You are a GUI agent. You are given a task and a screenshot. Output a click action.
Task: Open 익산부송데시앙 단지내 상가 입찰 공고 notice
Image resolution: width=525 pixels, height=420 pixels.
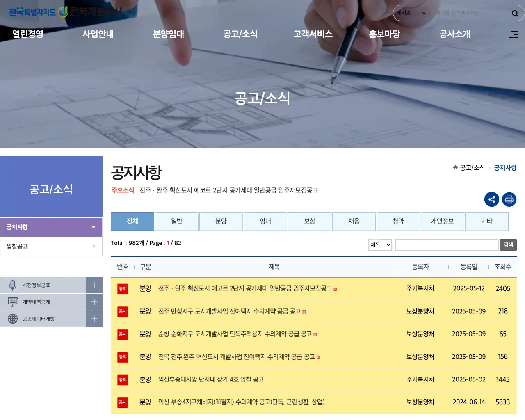point(211,379)
